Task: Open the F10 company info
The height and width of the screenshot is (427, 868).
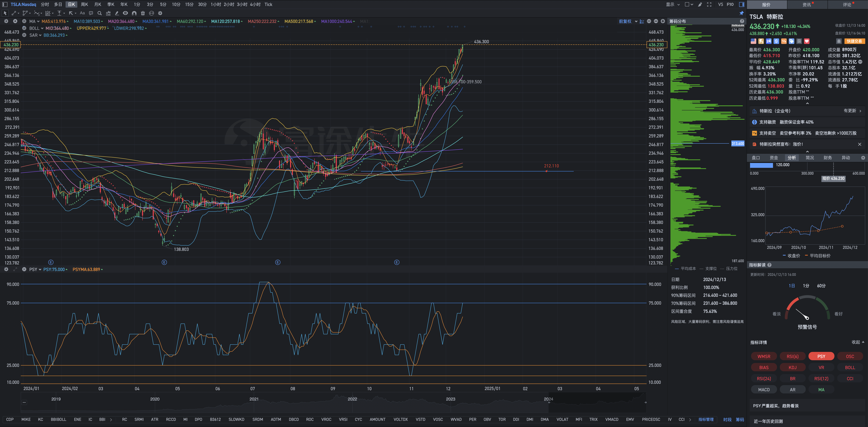Action: click(x=730, y=4)
